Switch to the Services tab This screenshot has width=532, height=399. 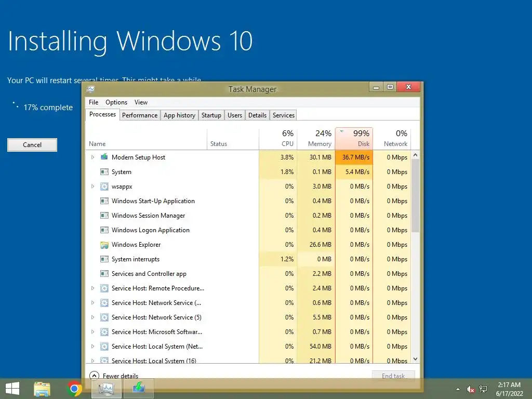[x=284, y=115]
